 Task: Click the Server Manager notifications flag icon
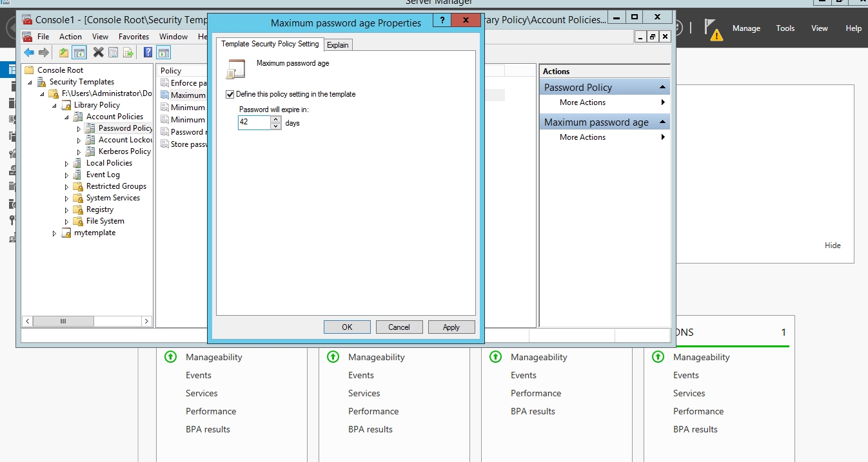[712, 28]
